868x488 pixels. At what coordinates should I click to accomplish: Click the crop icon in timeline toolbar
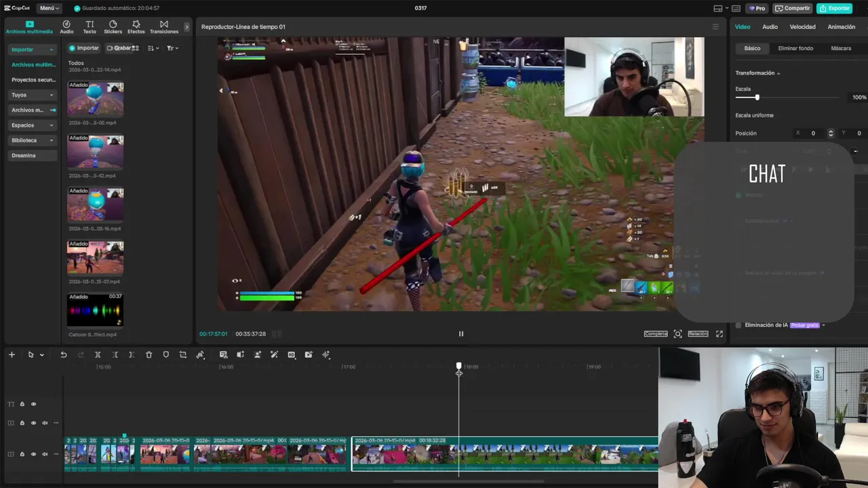182,354
